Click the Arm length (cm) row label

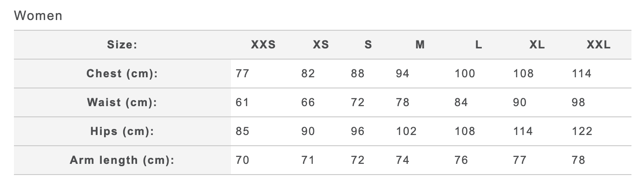tap(123, 160)
